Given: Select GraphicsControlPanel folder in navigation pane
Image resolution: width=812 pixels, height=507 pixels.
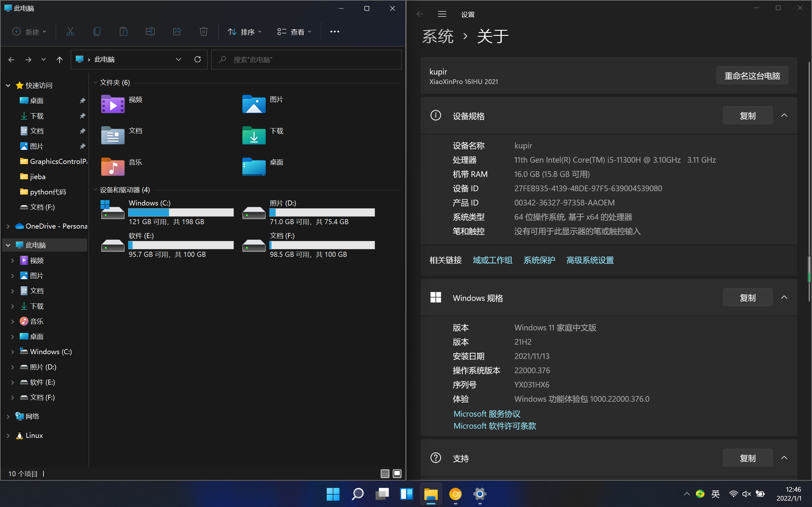Looking at the screenshot, I should [54, 161].
